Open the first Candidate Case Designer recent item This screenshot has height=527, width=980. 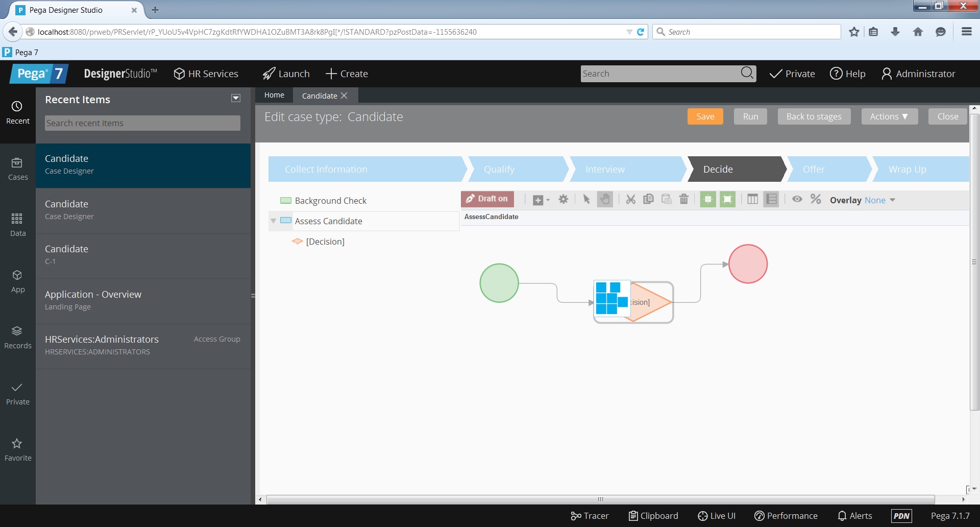click(x=143, y=165)
